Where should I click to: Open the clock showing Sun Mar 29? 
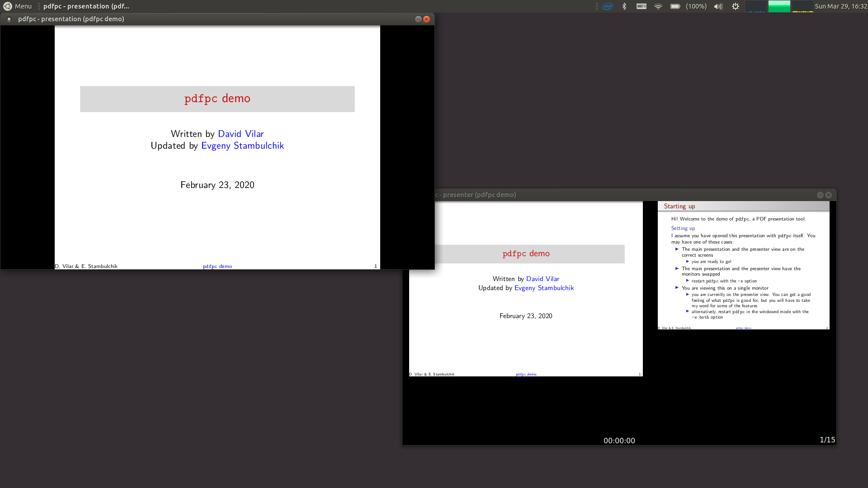pyautogui.click(x=840, y=6)
